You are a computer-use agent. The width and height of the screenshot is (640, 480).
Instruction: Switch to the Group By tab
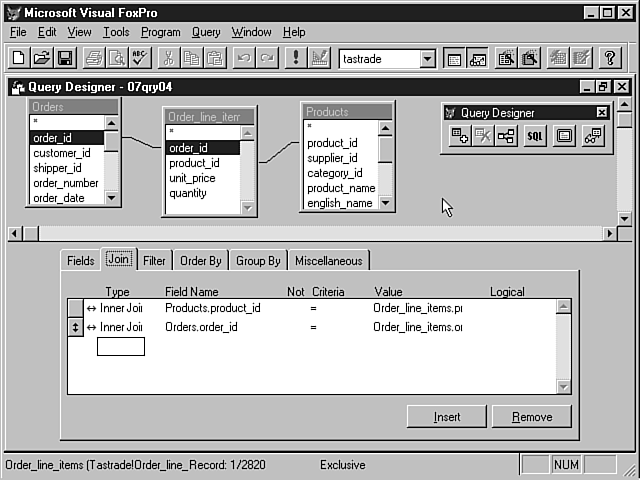(258, 261)
